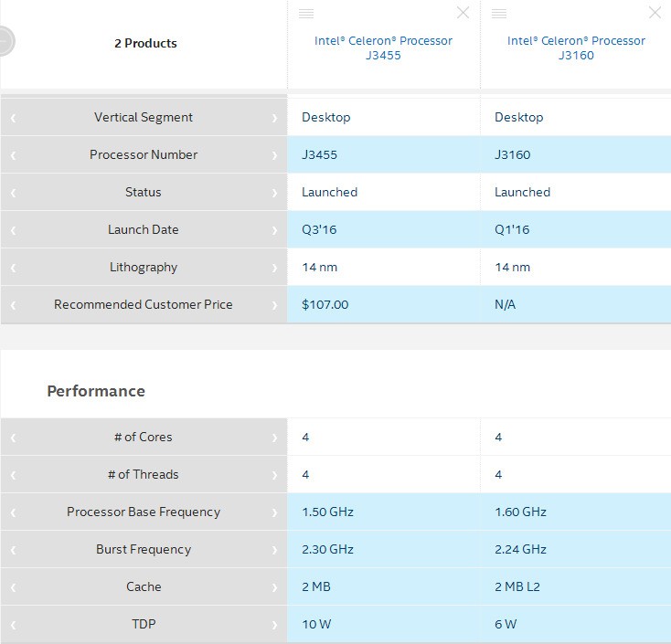Click right arrow on Recommended Customer Price row
The width and height of the screenshot is (671, 644).
274,305
